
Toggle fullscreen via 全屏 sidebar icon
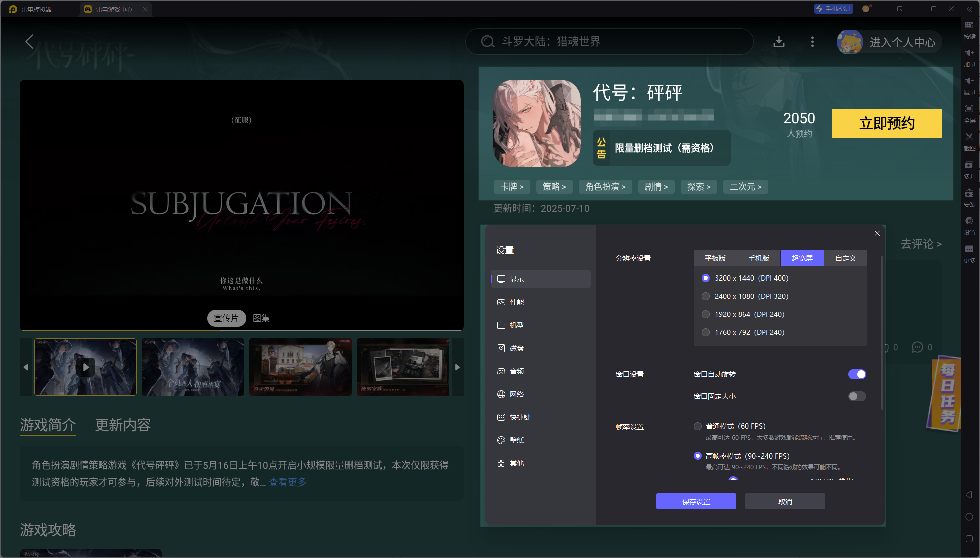click(x=969, y=114)
